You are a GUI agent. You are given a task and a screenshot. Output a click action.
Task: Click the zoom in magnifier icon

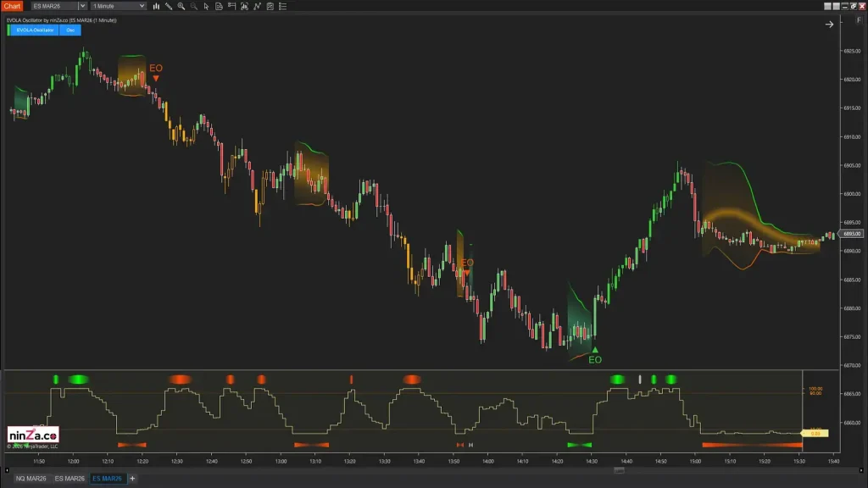[x=181, y=6]
